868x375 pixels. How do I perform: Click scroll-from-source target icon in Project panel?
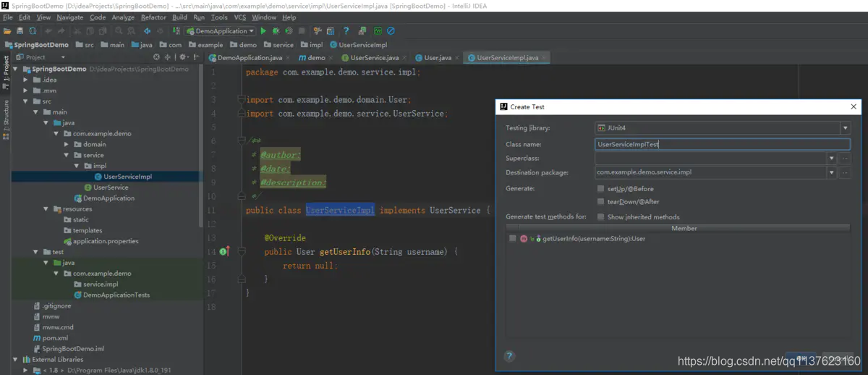pyautogui.click(x=157, y=57)
